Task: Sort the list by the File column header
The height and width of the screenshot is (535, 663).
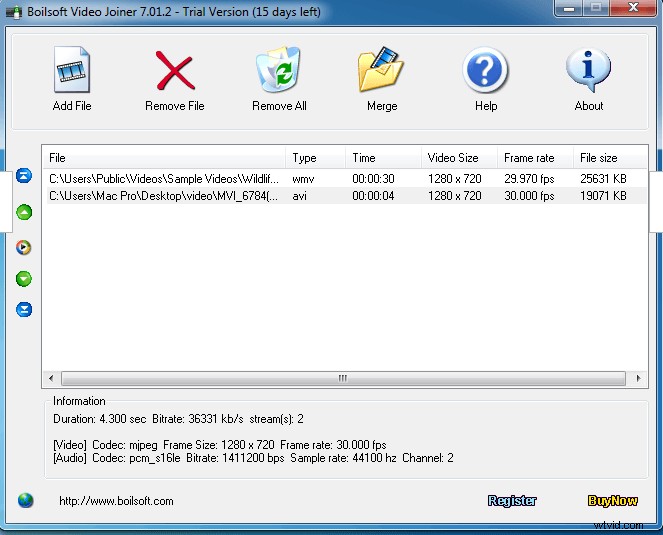Action: [x=164, y=158]
